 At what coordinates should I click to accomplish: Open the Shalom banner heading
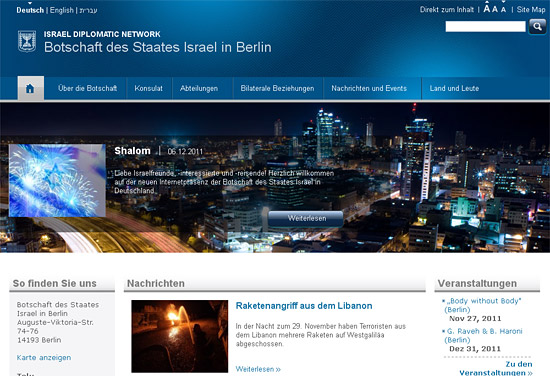coord(132,151)
